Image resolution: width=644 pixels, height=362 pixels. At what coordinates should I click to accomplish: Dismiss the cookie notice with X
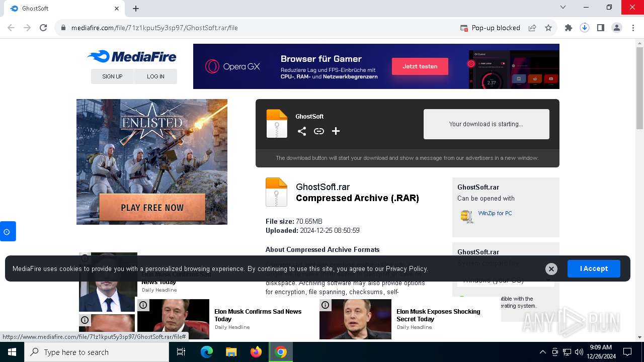coord(551,269)
